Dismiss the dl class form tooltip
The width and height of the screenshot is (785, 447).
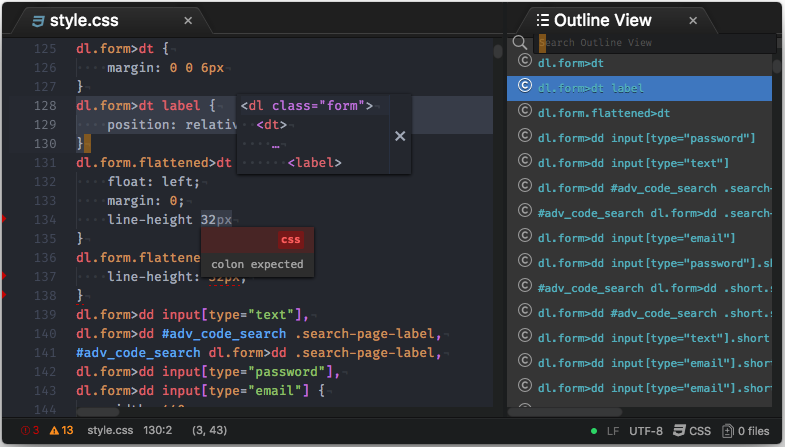coord(400,136)
